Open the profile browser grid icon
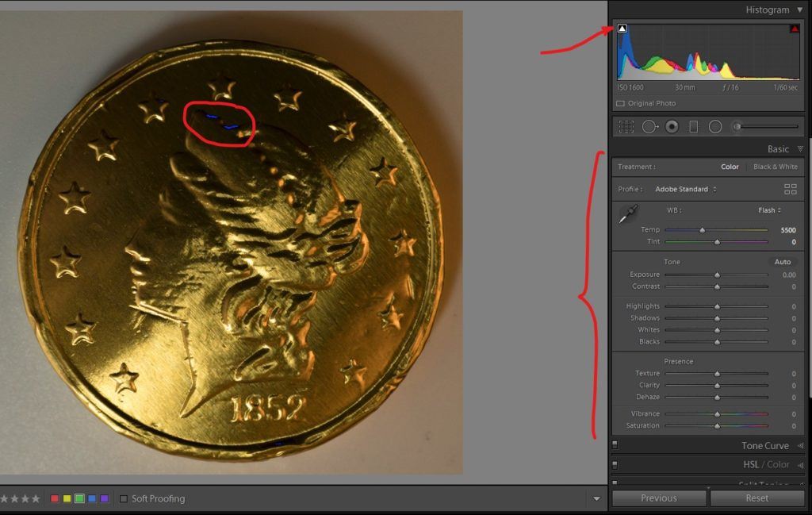This screenshot has height=515, width=812. coord(790,189)
